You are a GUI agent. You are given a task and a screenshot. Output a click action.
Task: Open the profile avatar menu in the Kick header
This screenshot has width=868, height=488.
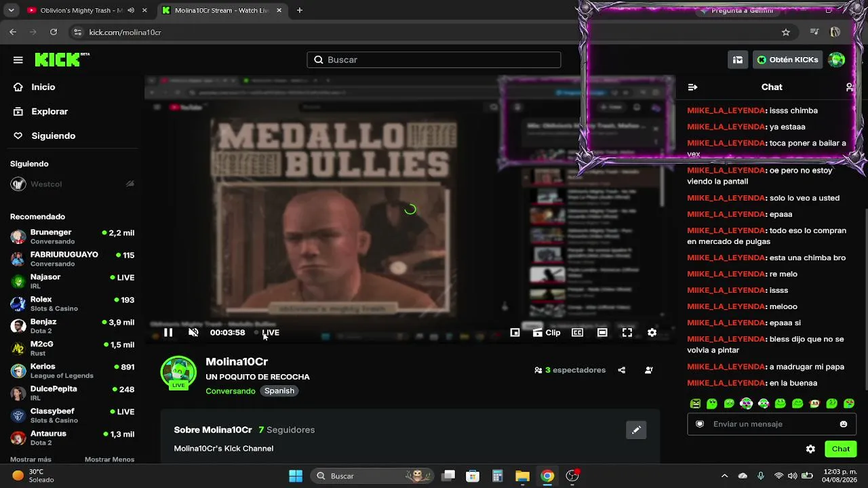click(x=837, y=60)
